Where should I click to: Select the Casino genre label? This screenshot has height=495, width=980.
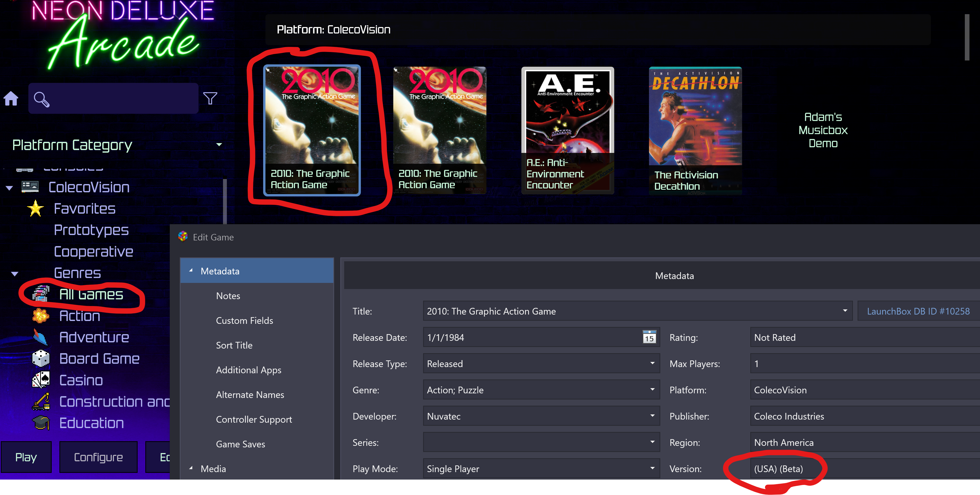[x=81, y=380]
